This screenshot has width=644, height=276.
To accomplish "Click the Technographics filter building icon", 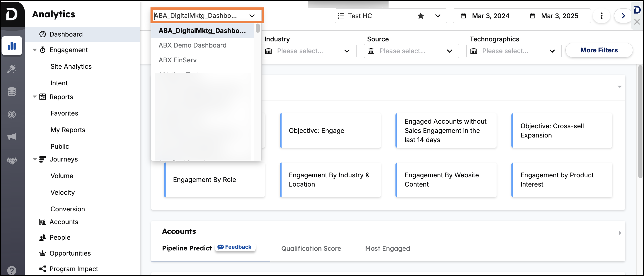I will click(x=474, y=51).
